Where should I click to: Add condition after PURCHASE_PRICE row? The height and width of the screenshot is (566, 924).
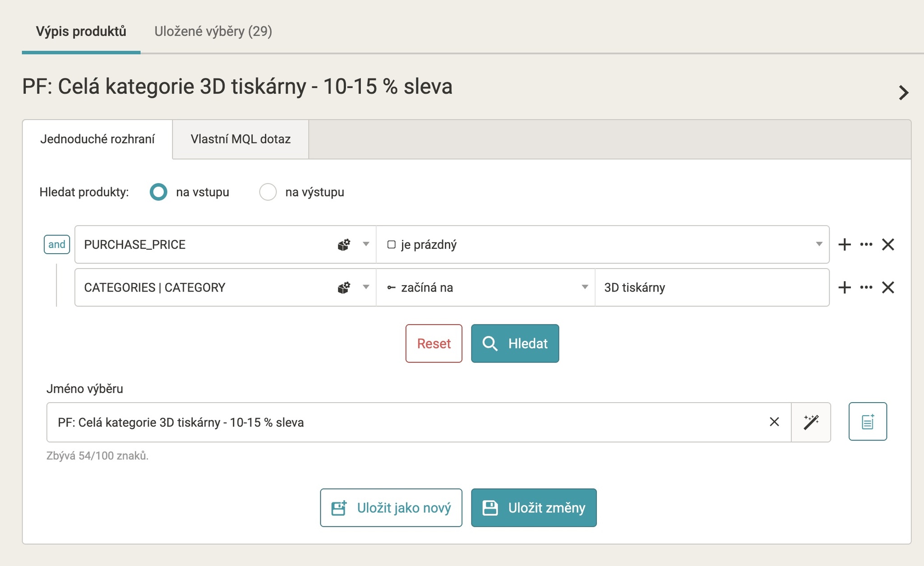click(x=844, y=245)
